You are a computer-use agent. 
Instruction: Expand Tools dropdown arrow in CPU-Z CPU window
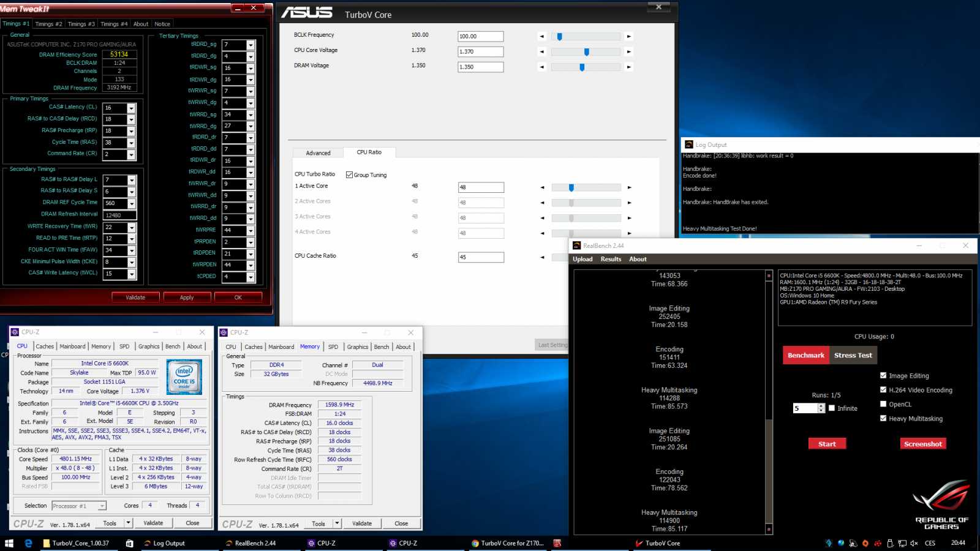(128, 523)
